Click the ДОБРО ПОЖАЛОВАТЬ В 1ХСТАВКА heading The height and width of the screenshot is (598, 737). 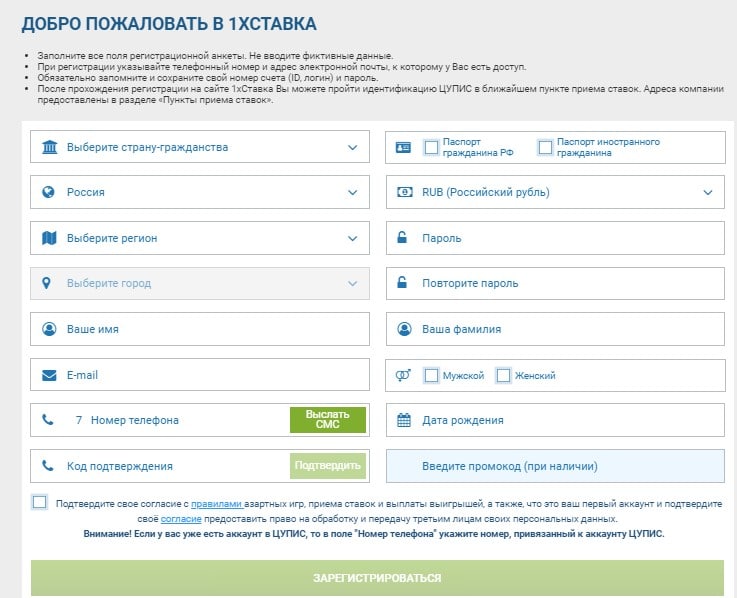(x=169, y=24)
